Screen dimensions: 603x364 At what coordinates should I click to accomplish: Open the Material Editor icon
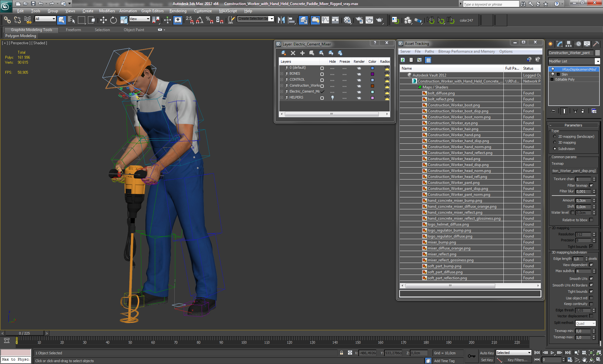(347, 20)
